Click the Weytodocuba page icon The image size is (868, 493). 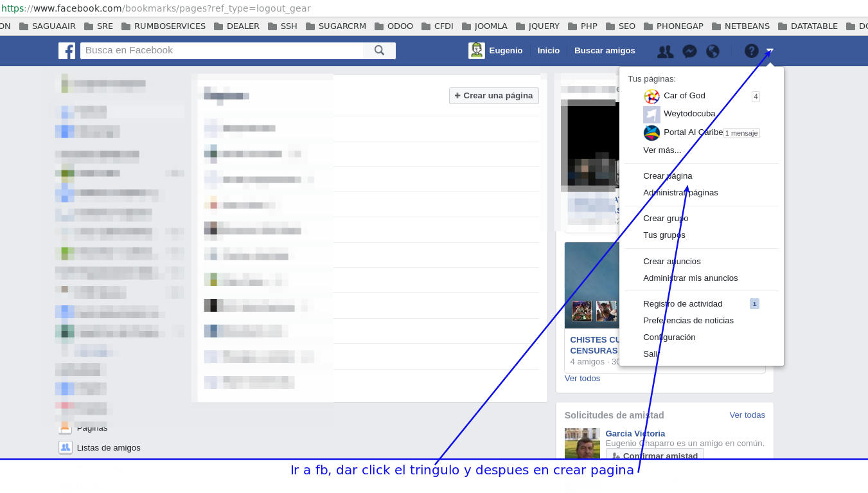tap(651, 114)
